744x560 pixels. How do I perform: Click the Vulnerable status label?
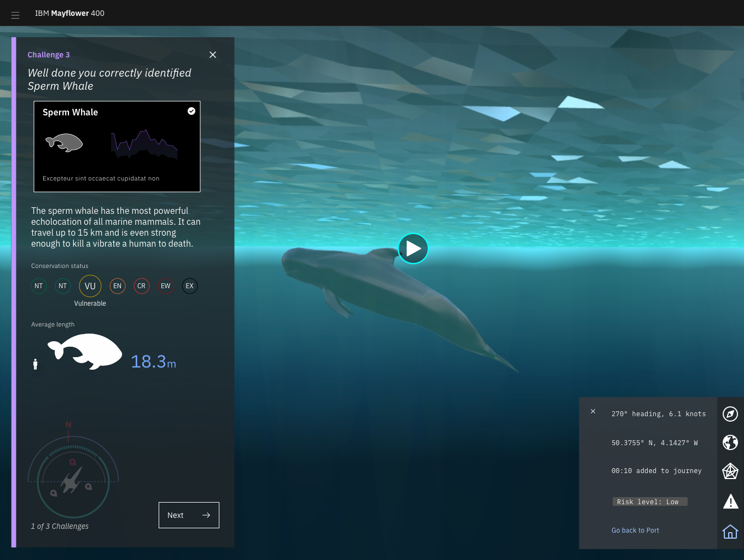(90, 304)
